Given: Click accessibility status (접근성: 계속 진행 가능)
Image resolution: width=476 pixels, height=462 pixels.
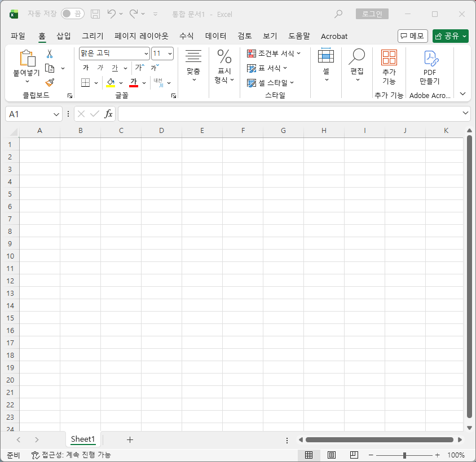Looking at the screenshot, I should 71,455.
